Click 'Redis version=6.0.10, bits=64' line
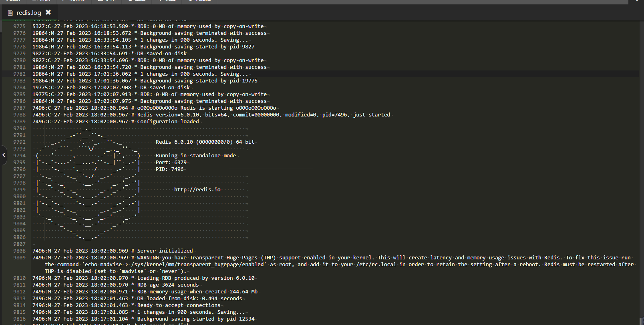The image size is (644, 325). coord(211,115)
